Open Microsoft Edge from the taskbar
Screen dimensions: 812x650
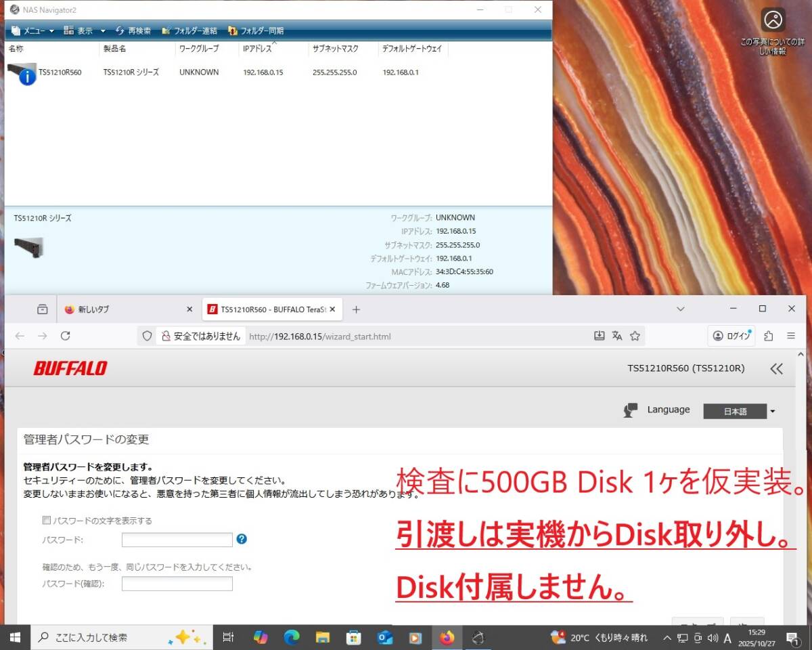point(292,637)
